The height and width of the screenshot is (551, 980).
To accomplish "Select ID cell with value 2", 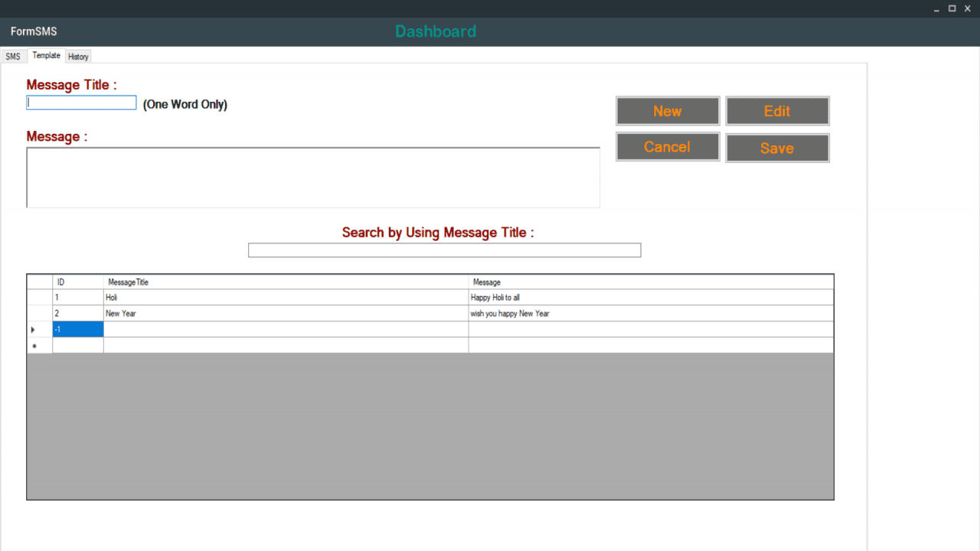I will (x=77, y=314).
